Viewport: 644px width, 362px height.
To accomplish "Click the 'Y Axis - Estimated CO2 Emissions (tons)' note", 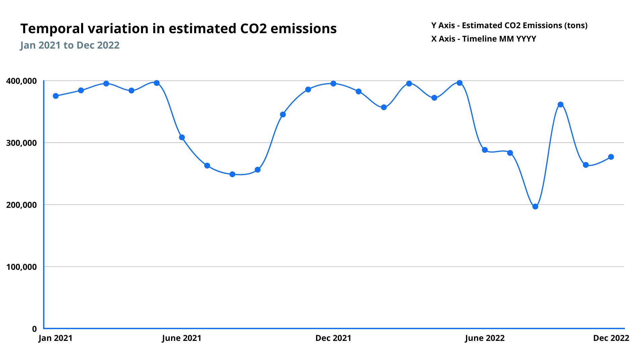I will click(x=509, y=25).
